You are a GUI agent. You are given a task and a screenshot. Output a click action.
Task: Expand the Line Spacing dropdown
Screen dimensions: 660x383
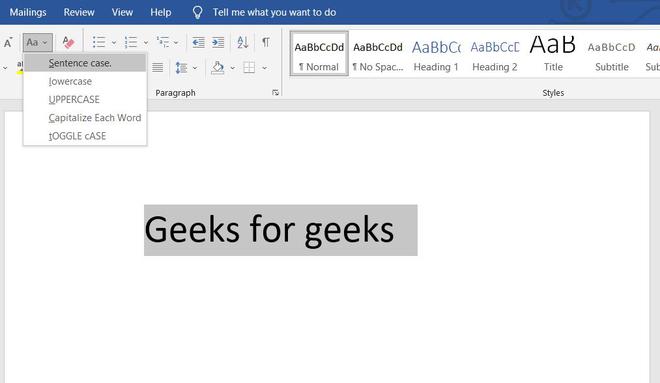(195, 68)
